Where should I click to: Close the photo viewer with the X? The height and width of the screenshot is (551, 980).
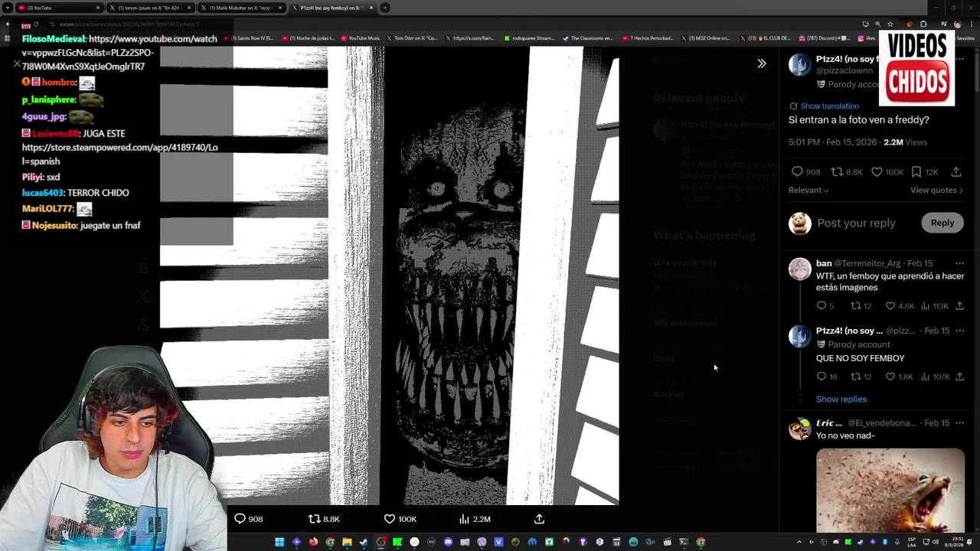[17, 64]
